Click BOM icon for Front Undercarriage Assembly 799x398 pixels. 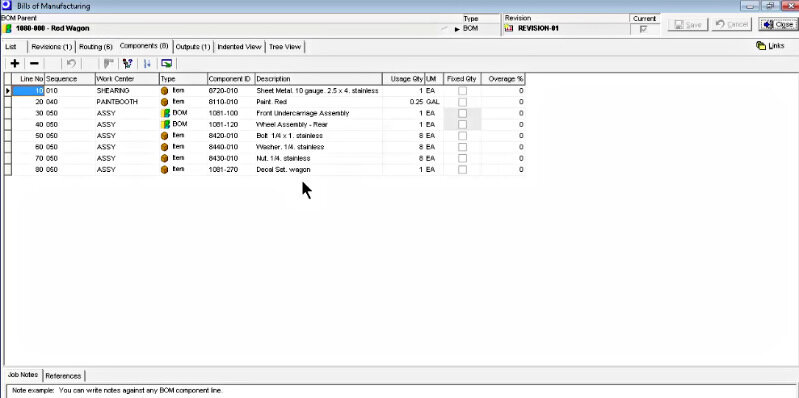[x=165, y=113]
